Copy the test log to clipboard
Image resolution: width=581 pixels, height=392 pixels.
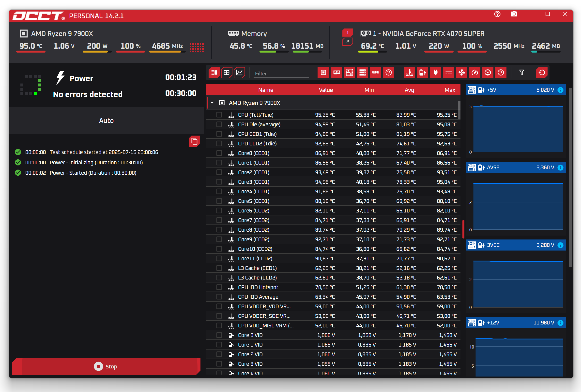(x=194, y=141)
